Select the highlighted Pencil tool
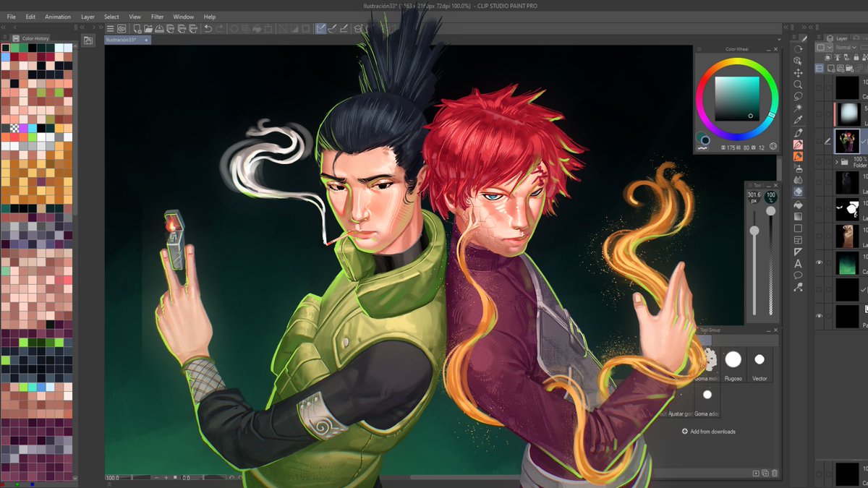Screen dimensions: 868x488 pos(798,145)
